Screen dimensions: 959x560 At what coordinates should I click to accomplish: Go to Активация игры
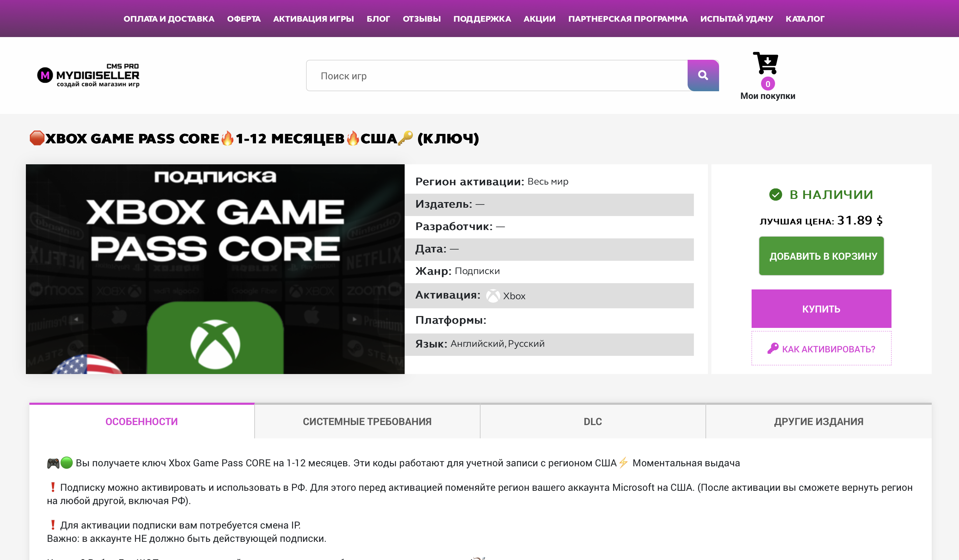coord(313,19)
